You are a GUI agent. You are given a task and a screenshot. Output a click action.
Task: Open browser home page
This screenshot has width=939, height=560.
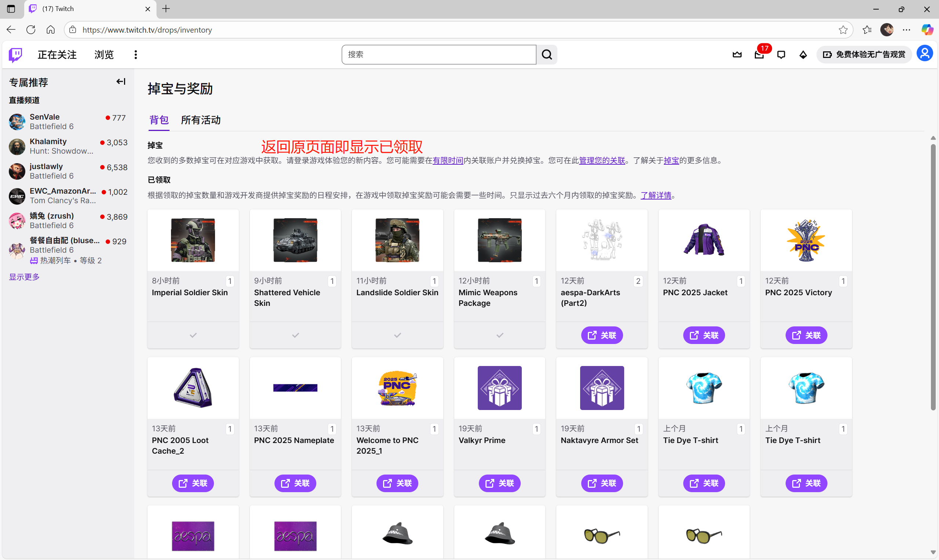coord(51,30)
